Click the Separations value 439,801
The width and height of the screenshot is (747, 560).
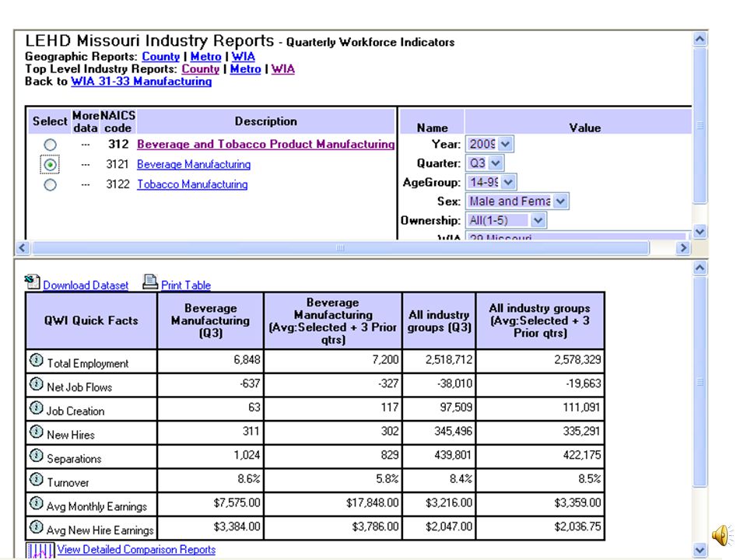pos(453,455)
